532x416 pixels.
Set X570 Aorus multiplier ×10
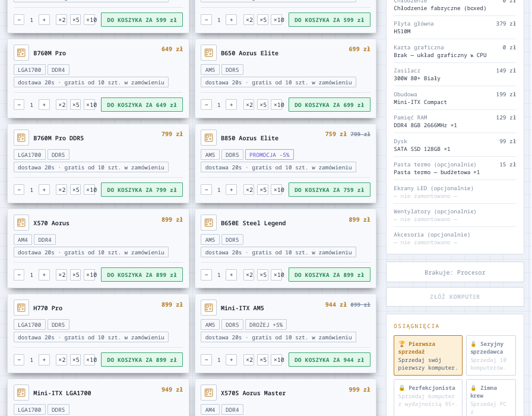pos(91,275)
